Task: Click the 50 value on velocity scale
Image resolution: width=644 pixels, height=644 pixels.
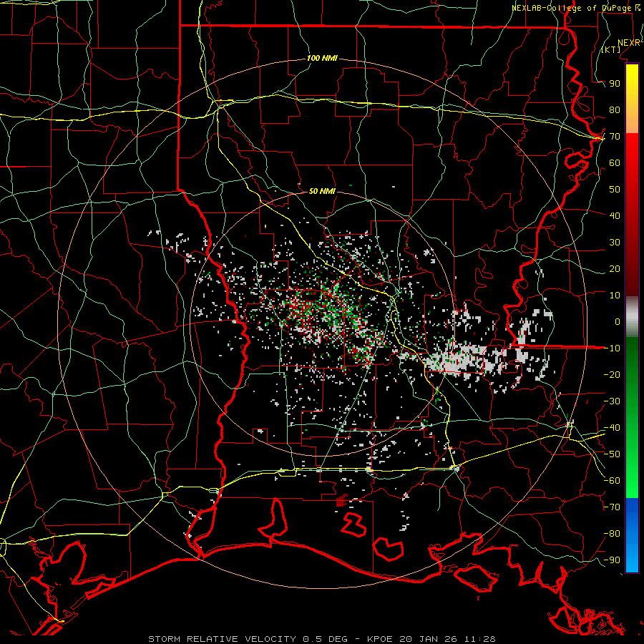Action: coord(615,190)
